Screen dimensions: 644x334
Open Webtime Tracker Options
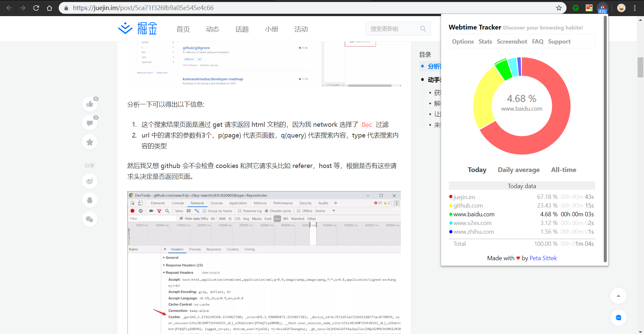click(463, 42)
